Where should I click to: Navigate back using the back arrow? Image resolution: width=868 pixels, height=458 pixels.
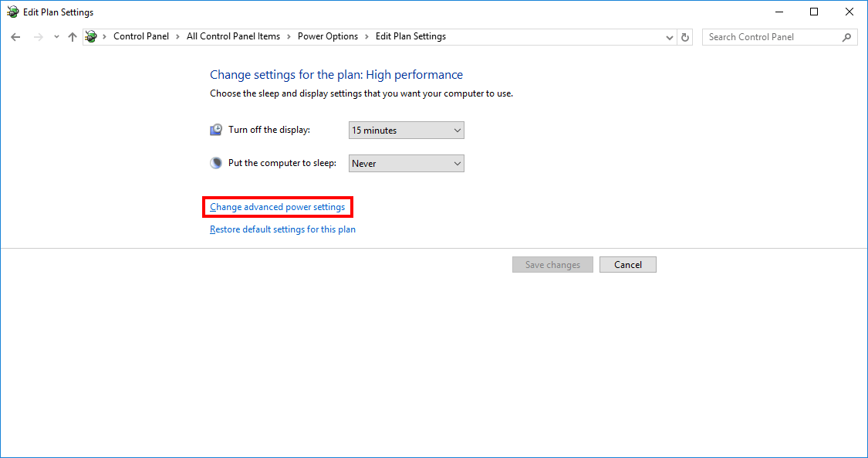pos(15,36)
